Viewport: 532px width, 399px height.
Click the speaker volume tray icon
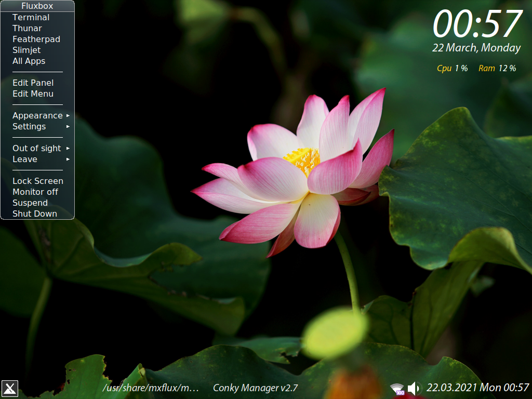(414, 388)
